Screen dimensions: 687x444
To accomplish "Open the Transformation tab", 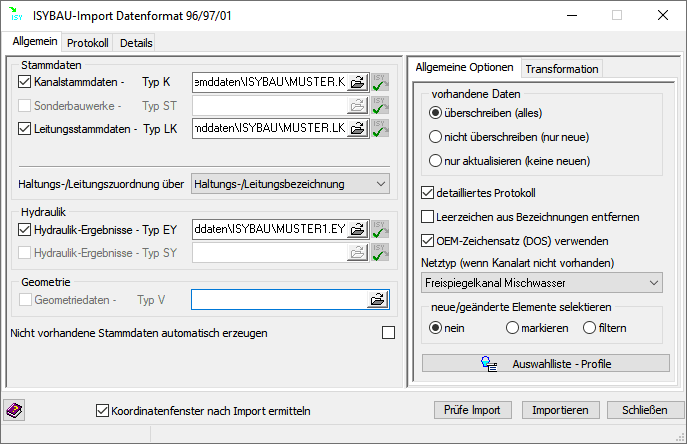I will pos(562,69).
